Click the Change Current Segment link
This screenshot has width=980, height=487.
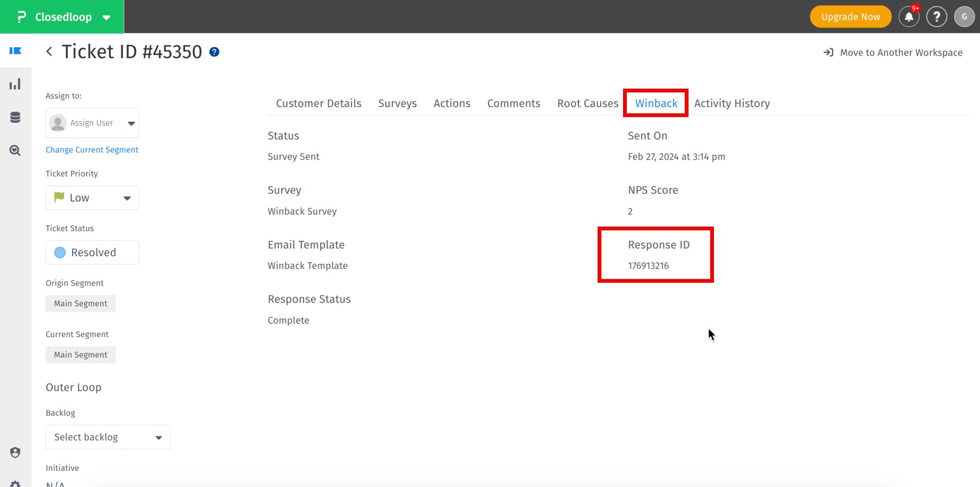click(x=92, y=150)
